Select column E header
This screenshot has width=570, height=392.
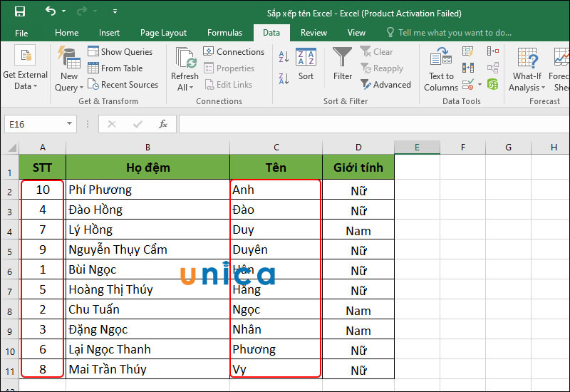[x=417, y=148]
